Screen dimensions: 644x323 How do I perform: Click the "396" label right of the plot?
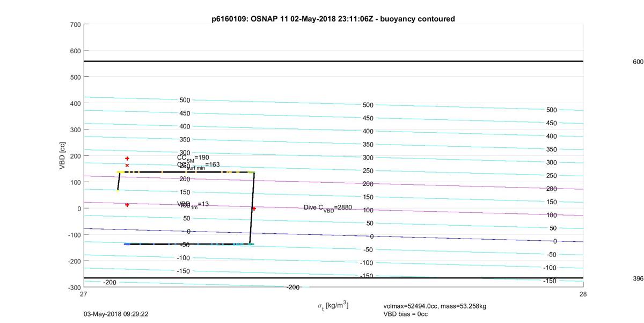click(x=638, y=279)
